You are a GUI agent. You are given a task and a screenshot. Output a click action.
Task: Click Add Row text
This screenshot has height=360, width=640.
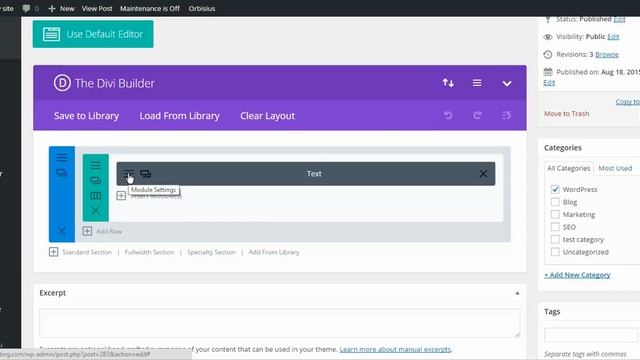[x=109, y=231]
